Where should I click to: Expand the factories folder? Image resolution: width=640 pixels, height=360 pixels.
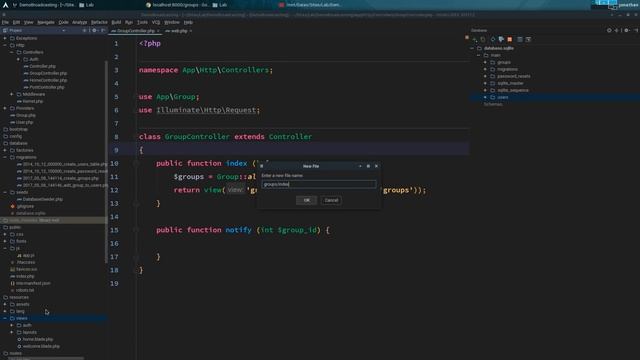point(5,150)
